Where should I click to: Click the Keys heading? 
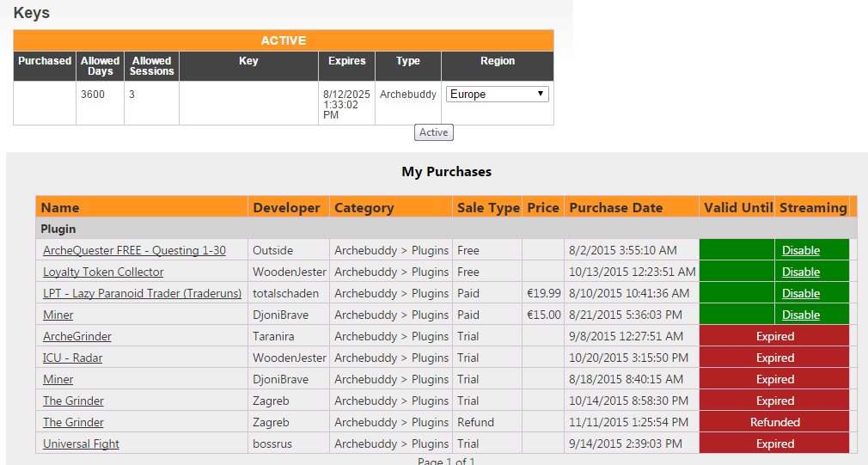pos(32,13)
